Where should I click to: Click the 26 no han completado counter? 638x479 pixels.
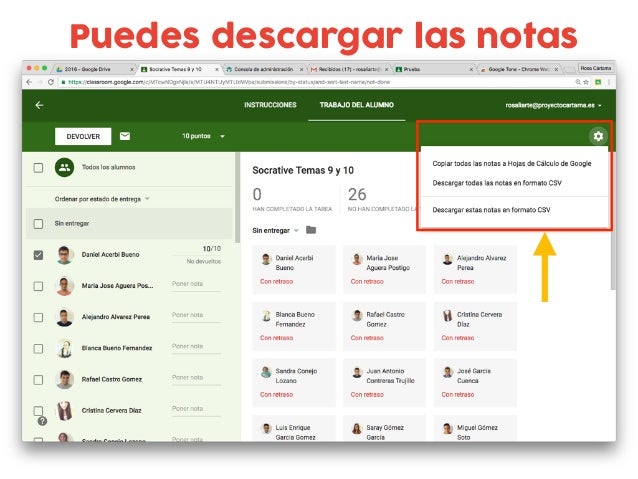382,199
